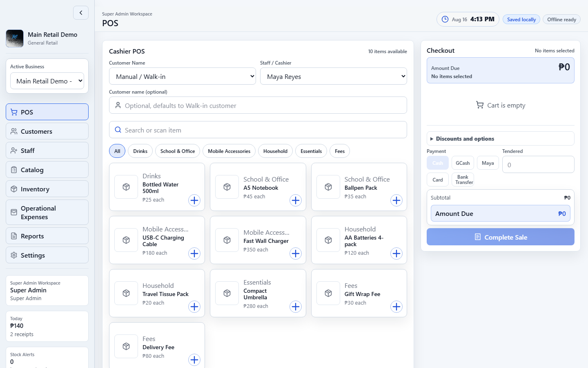
Task: Filter items by School & Office
Action: pos(178,151)
